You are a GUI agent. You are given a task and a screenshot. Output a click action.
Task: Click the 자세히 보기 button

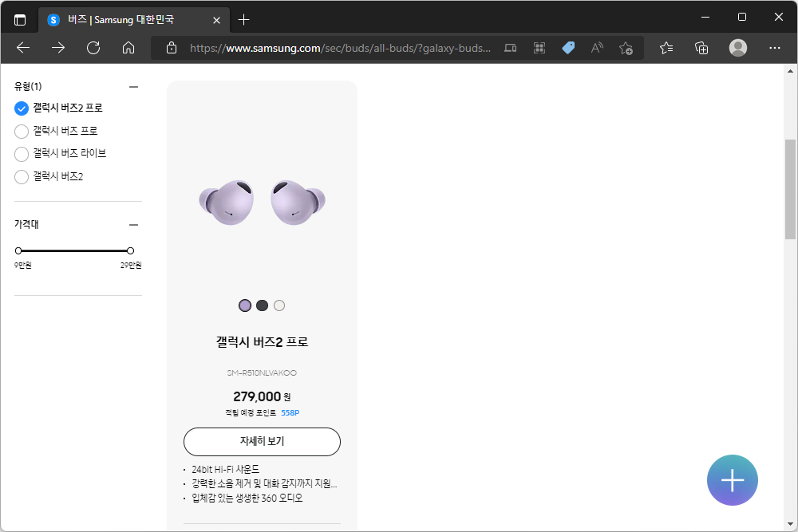[262, 441]
